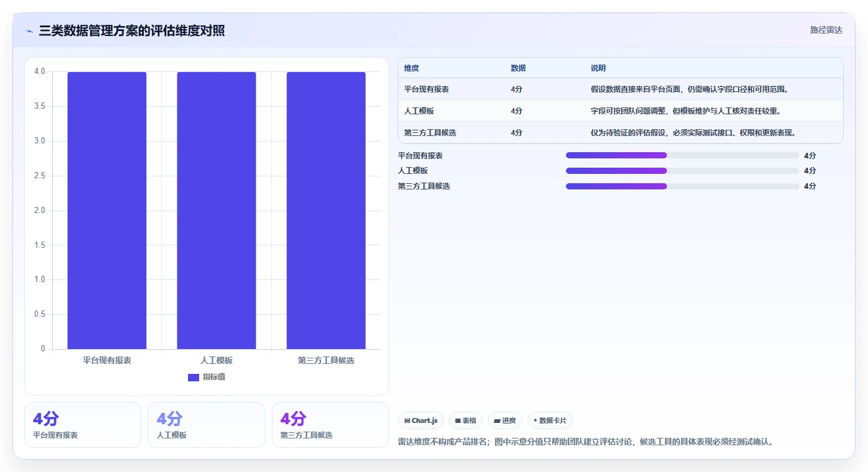The width and height of the screenshot is (868, 472).
Task: Click the page title 三类数据管理方案的评估维度对照
Action: click(x=132, y=30)
